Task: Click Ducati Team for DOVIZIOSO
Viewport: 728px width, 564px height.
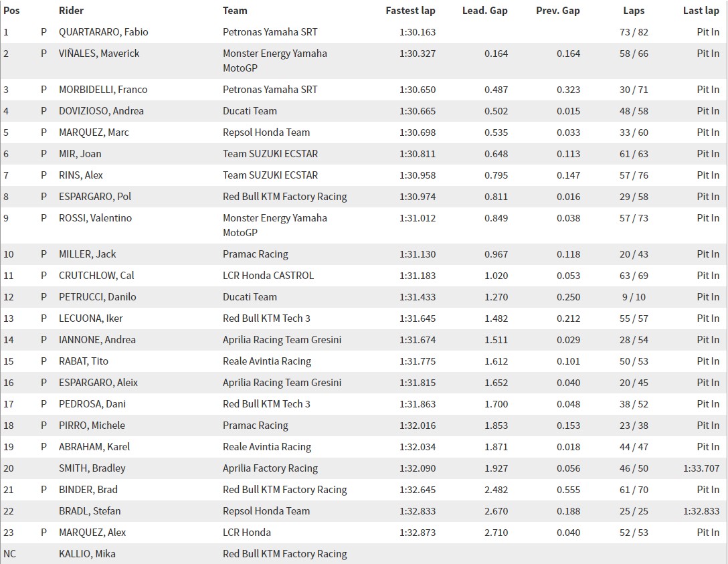Action: [250, 111]
